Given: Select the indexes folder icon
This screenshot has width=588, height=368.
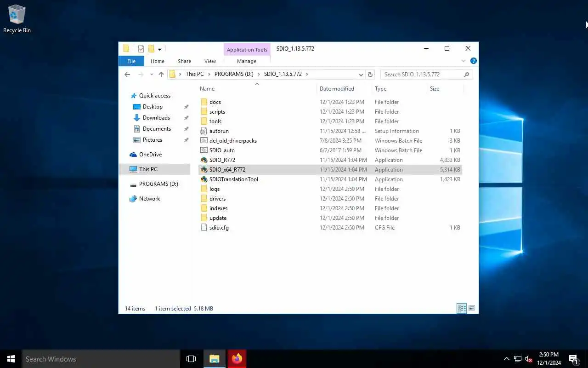Looking at the screenshot, I should 204,208.
